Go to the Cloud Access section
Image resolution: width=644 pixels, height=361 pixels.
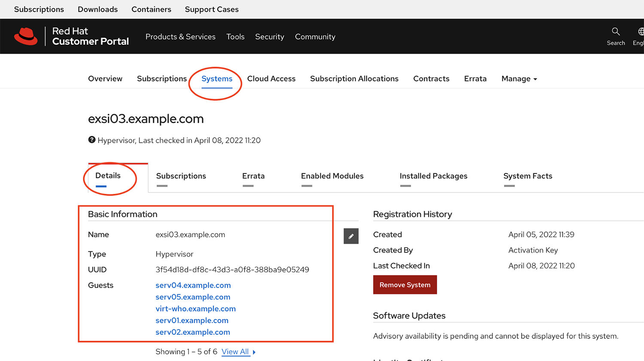[x=271, y=79]
